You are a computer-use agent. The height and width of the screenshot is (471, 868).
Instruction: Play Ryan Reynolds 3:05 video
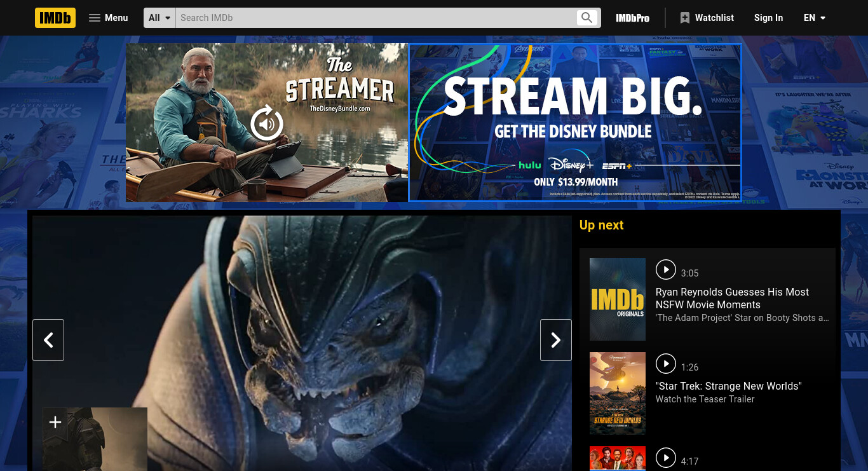coord(665,270)
